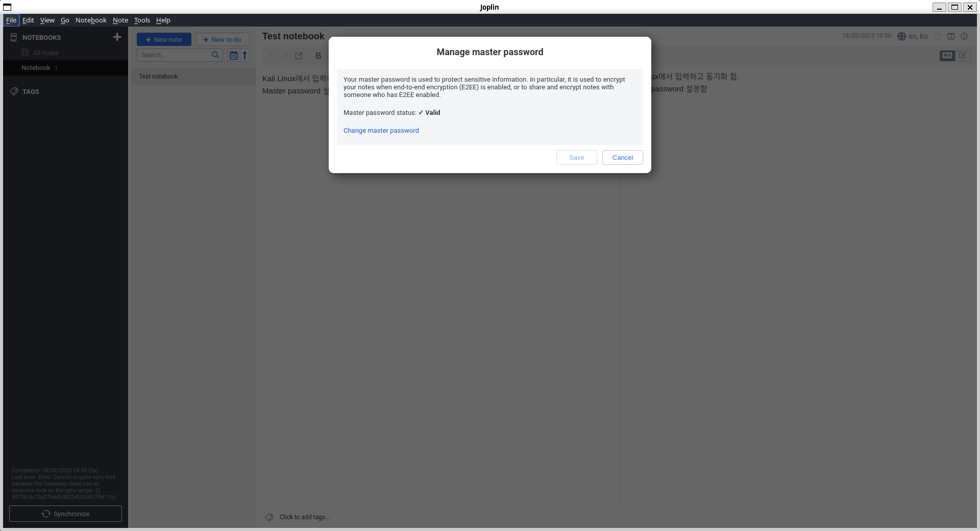This screenshot has height=531, width=980.
Task: Click the Joplin window menu icon
Action: coord(7,7)
